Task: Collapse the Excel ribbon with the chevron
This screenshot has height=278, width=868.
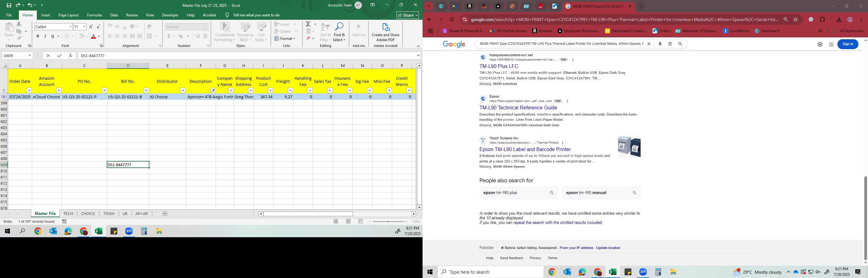Action: pyautogui.click(x=418, y=46)
